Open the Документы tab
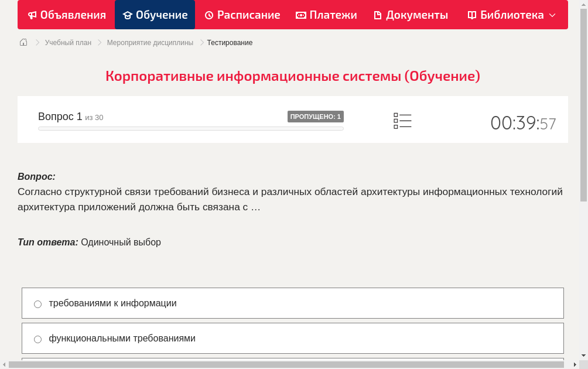The image size is (588, 369). click(x=411, y=15)
